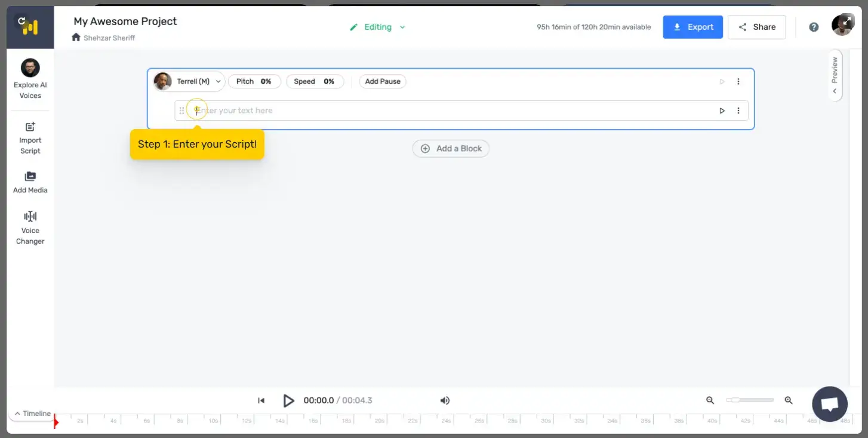Collapse the Timeline panel
Viewport: 868px width, 438px height.
point(32,413)
